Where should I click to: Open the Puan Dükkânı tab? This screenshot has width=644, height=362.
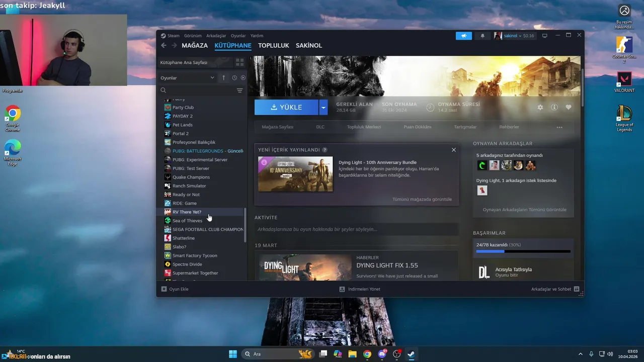pyautogui.click(x=418, y=127)
